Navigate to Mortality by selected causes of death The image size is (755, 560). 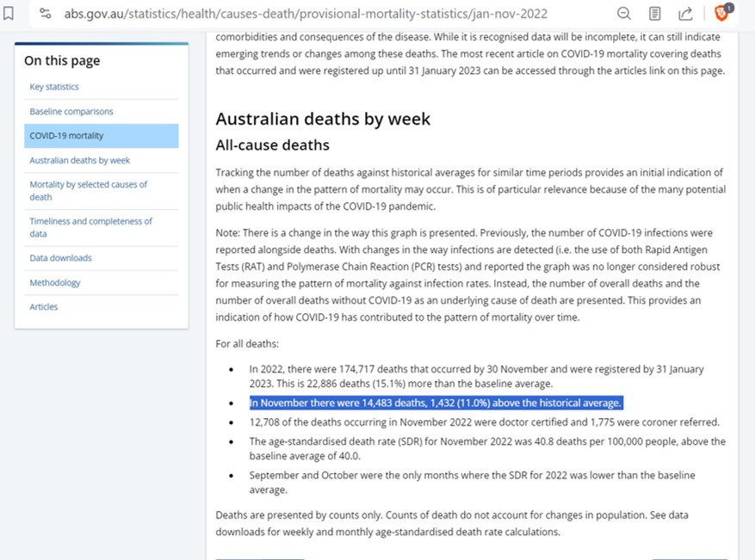pos(88,190)
